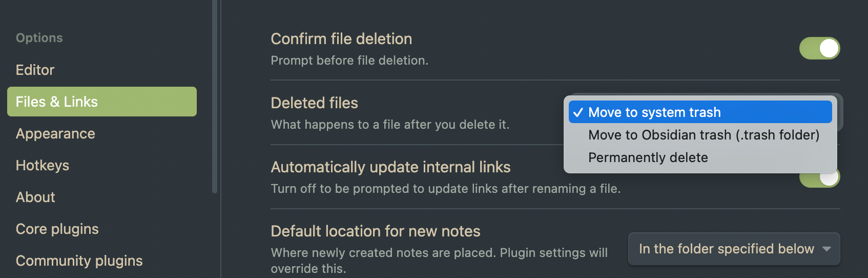Screen dimensions: 868x278
Task: Click the settings sidebar scrollbar
Action: click(x=215, y=97)
